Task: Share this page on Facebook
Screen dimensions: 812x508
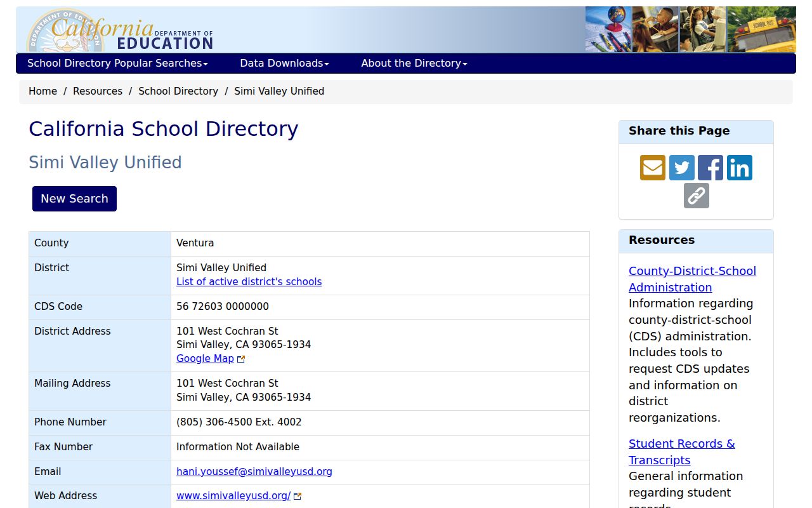Action: tap(710, 168)
